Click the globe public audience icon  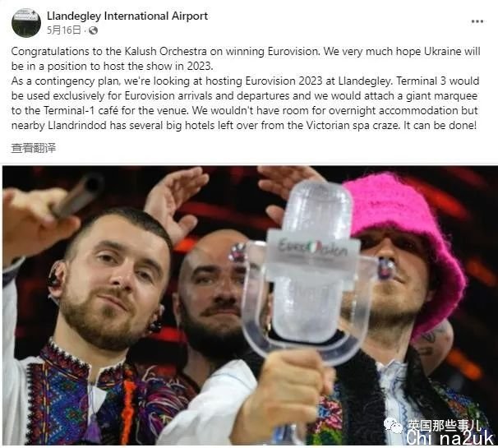tap(93, 30)
